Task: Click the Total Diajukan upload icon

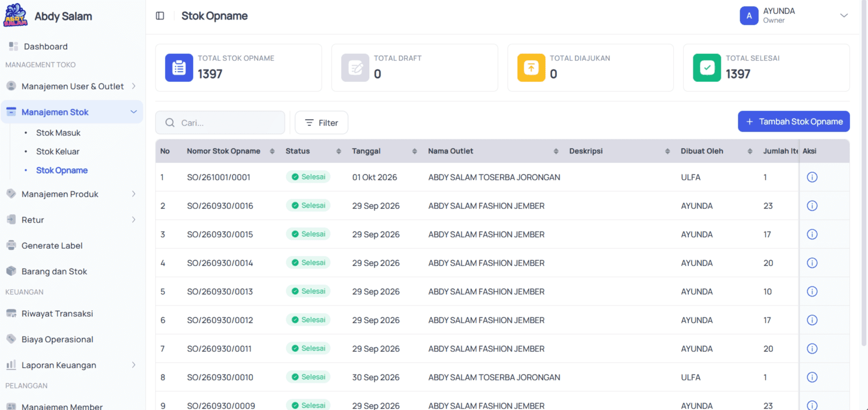Action: pyautogui.click(x=531, y=68)
